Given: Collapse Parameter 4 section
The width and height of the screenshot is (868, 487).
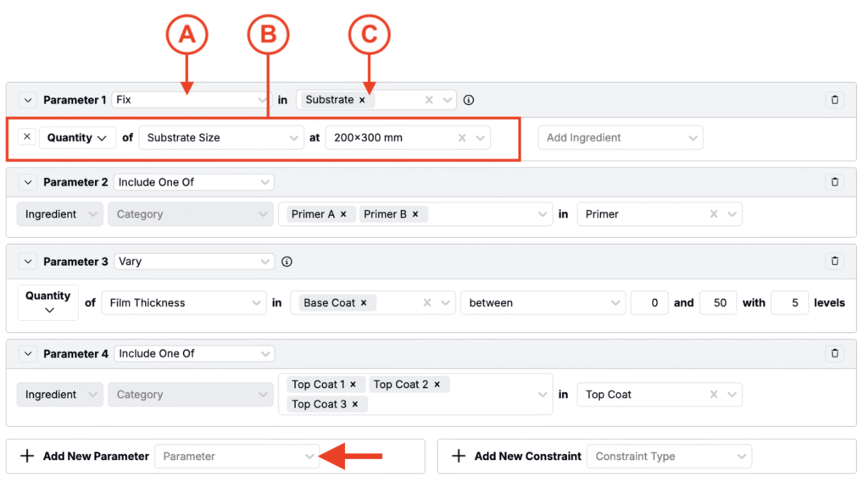Looking at the screenshot, I should coord(27,354).
